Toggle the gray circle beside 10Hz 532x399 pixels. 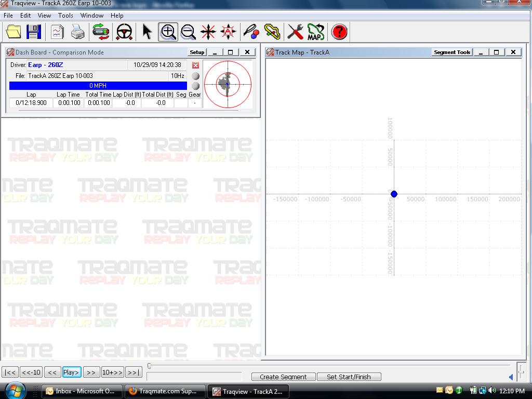pos(195,76)
